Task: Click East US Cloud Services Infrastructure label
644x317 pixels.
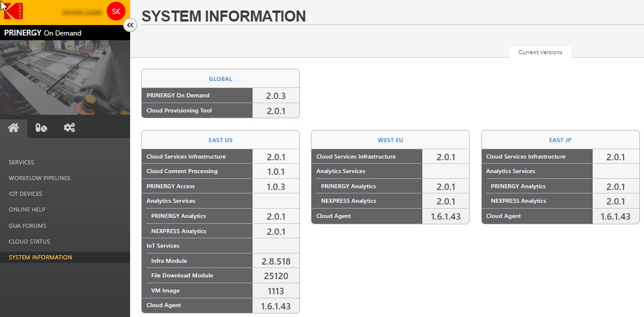Action: [x=186, y=156]
